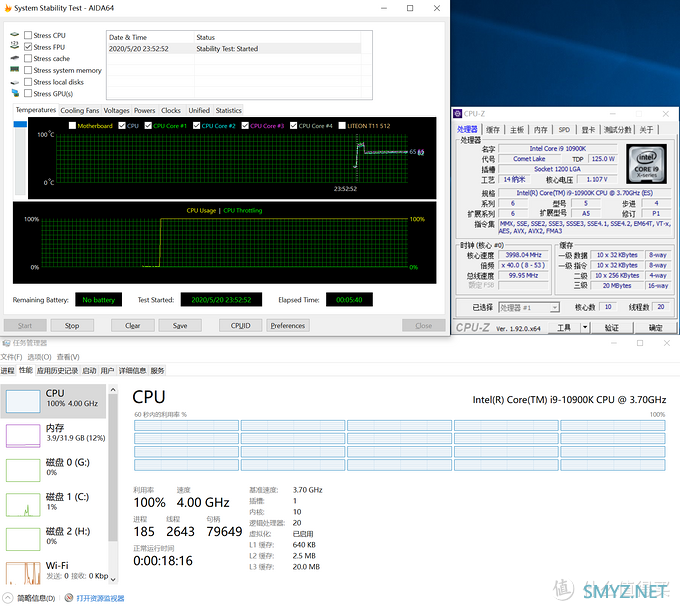Switch to the 详细信息 tab in Task Manager

tap(132, 371)
